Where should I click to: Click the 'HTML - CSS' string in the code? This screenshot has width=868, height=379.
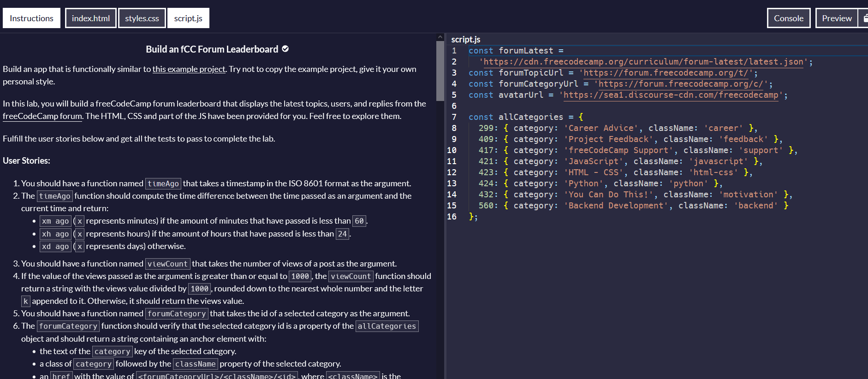(594, 172)
